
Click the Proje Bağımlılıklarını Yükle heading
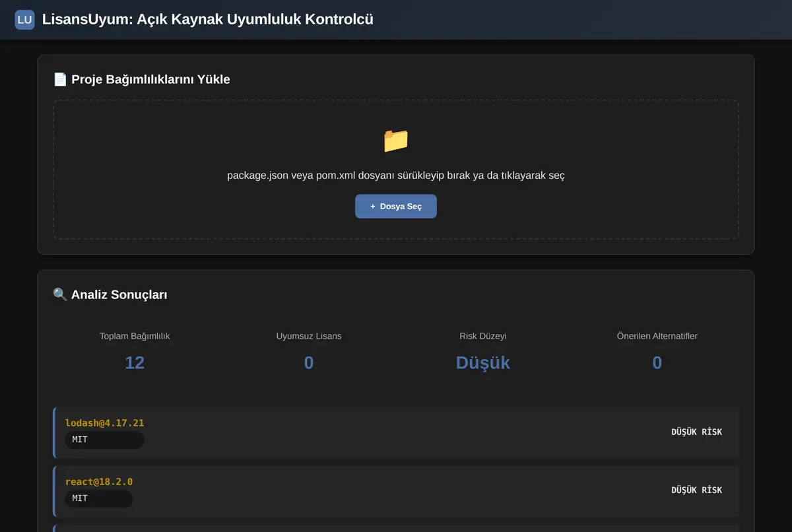[x=150, y=79]
